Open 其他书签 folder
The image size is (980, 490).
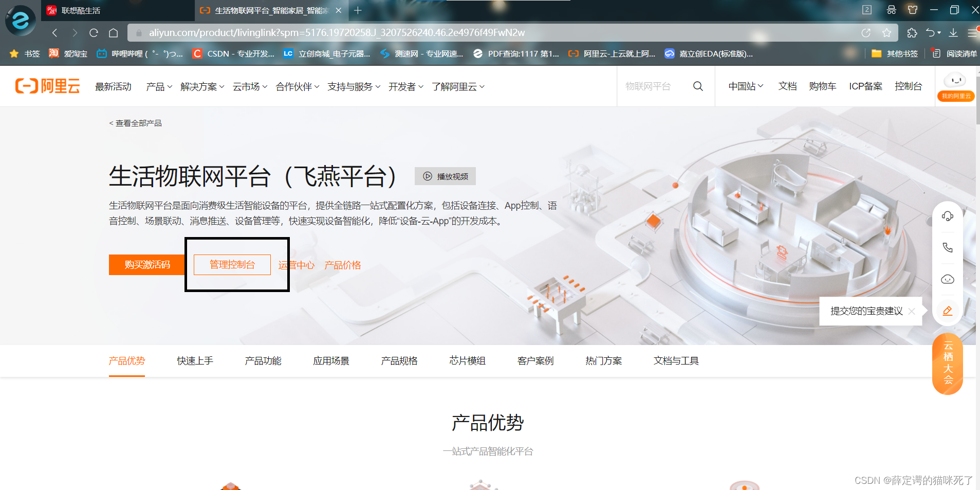(x=895, y=53)
